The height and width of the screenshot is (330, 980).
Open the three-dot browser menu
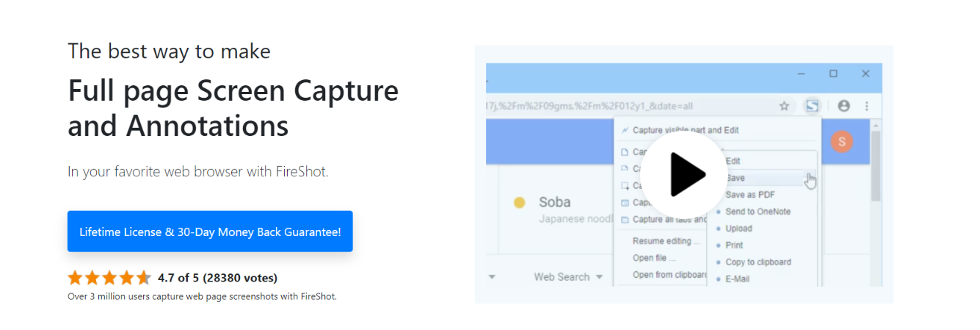point(867,106)
